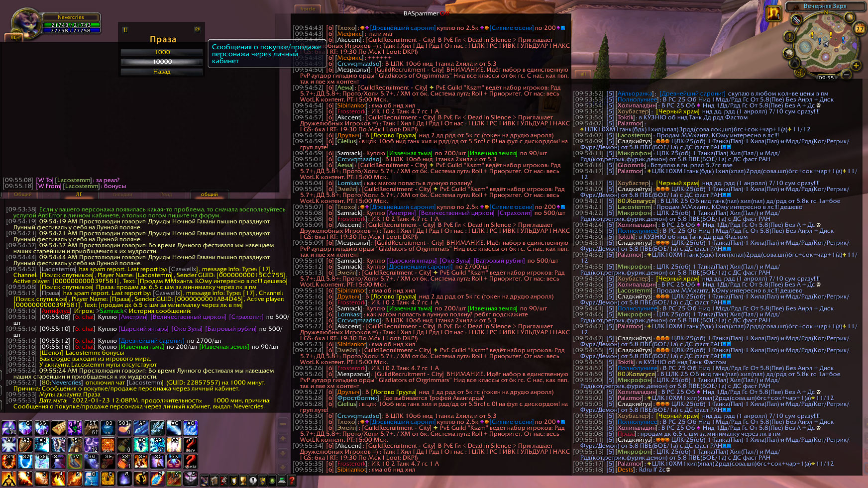Click the H addon button on minimap

pyautogui.click(x=799, y=73)
